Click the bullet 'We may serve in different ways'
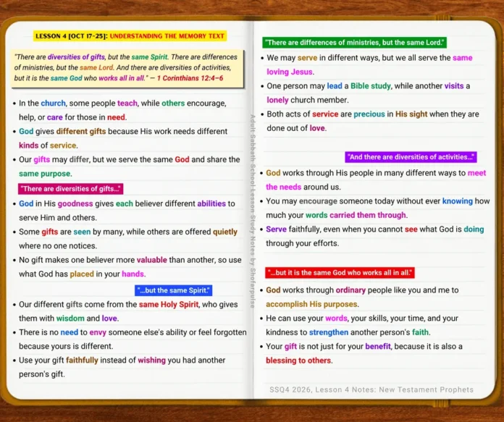 366,64
